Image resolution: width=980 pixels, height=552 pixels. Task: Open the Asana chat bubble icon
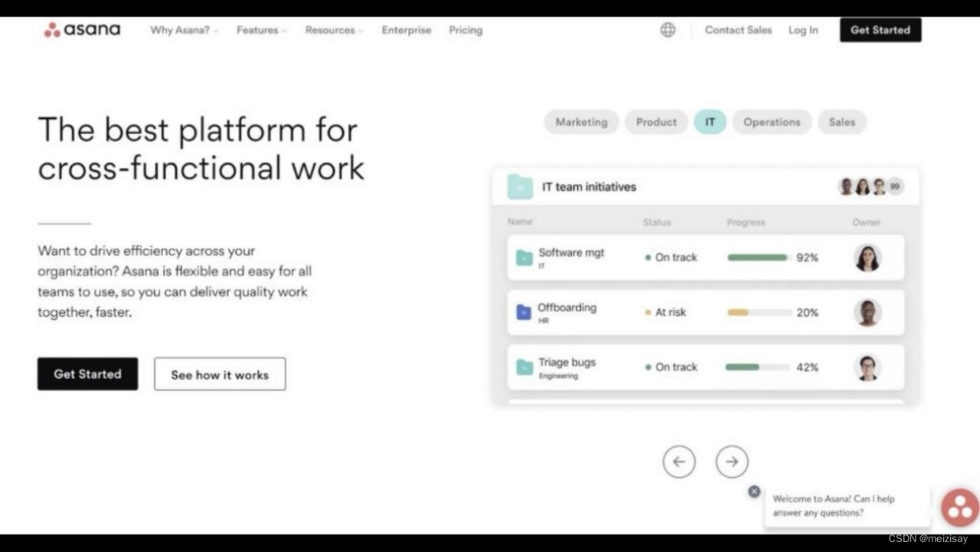click(x=960, y=508)
